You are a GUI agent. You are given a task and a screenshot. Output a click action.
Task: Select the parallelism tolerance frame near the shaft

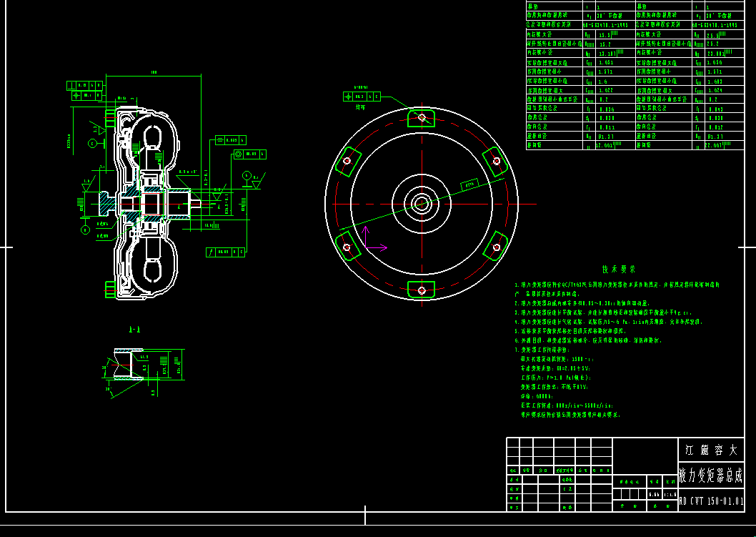click(231, 140)
